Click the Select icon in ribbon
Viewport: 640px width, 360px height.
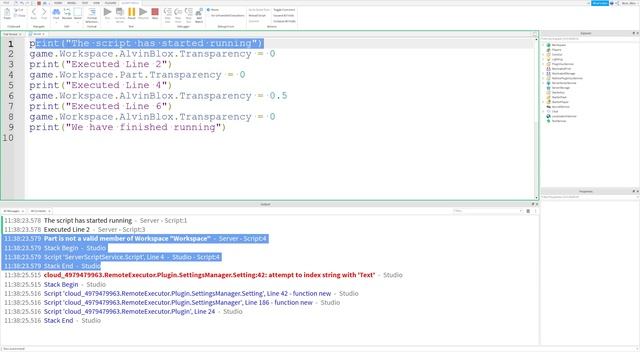click(x=78, y=13)
